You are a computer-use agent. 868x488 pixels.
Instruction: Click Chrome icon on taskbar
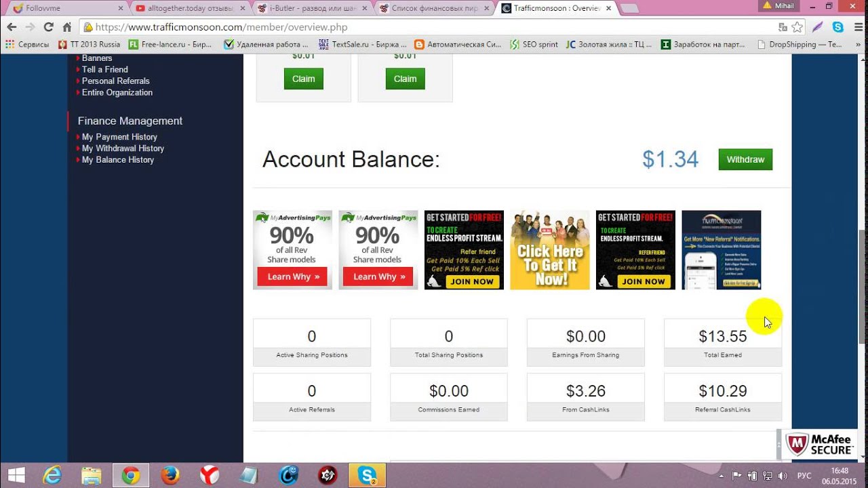(x=131, y=476)
